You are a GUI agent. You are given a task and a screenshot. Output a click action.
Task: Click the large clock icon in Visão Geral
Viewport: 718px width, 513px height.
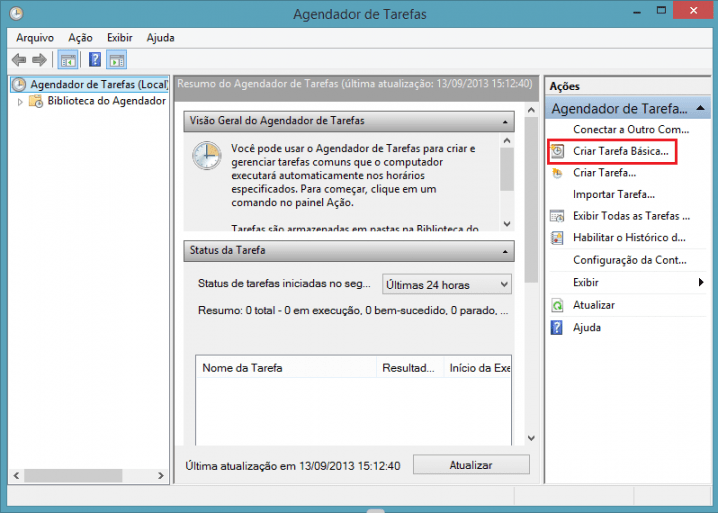pyautogui.click(x=207, y=156)
